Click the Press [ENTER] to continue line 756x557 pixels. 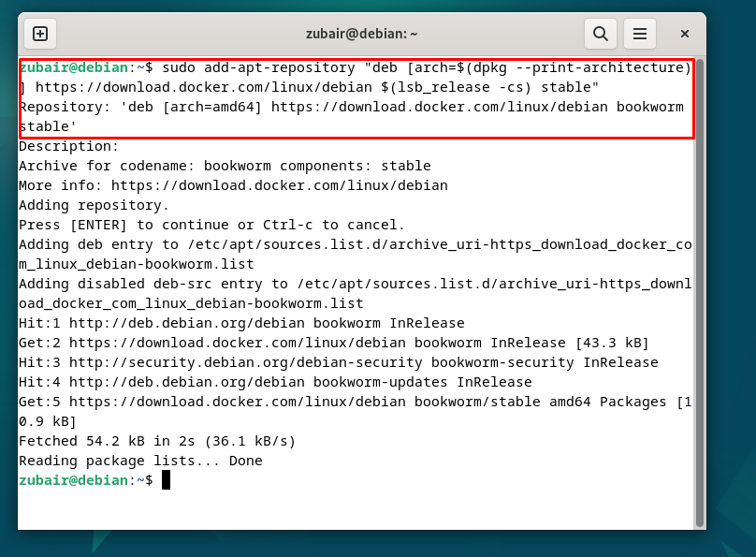coord(211,225)
